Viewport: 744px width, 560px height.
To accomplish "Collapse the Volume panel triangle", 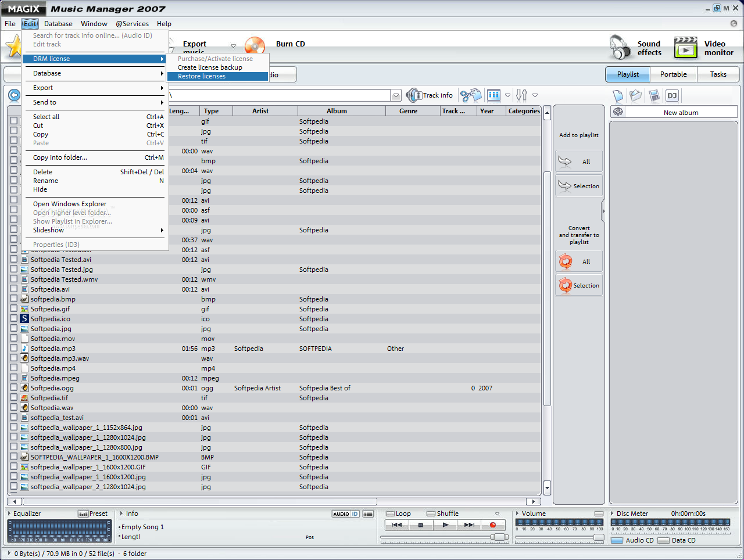I will coord(517,514).
